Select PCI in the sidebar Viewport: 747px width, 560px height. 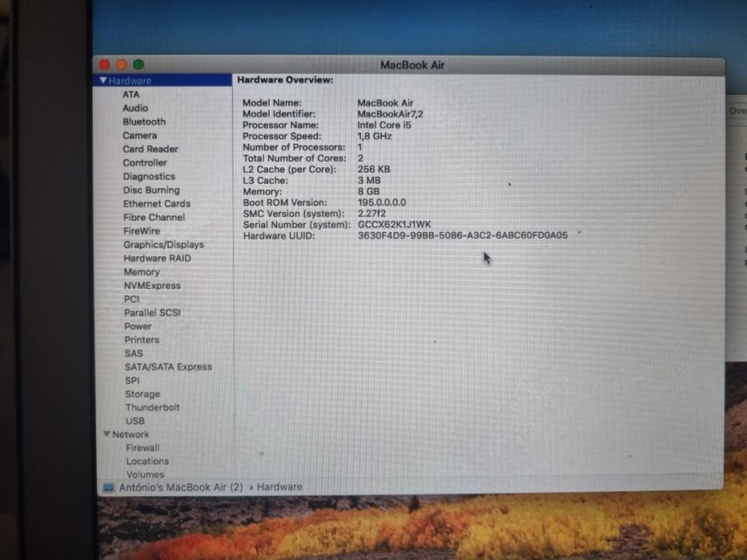click(131, 299)
